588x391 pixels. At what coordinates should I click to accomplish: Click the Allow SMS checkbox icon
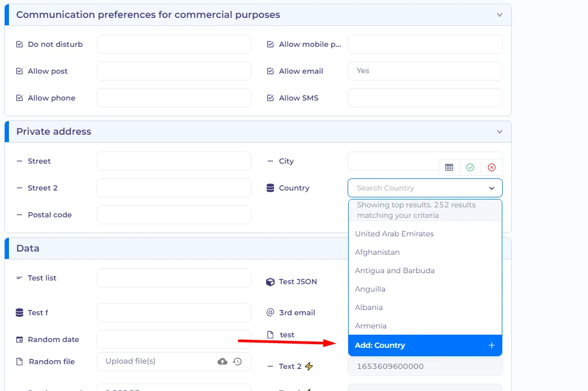270,98
